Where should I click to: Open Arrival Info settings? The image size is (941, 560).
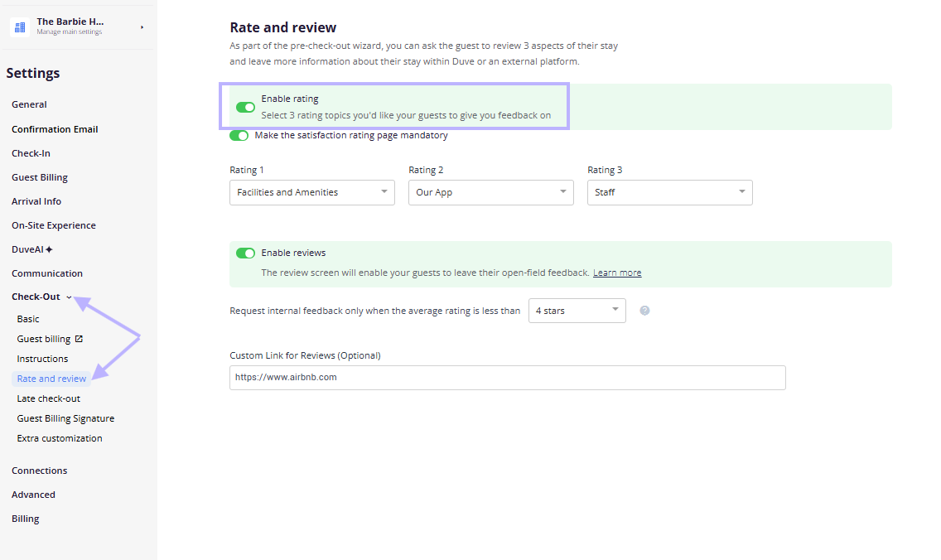36,201
